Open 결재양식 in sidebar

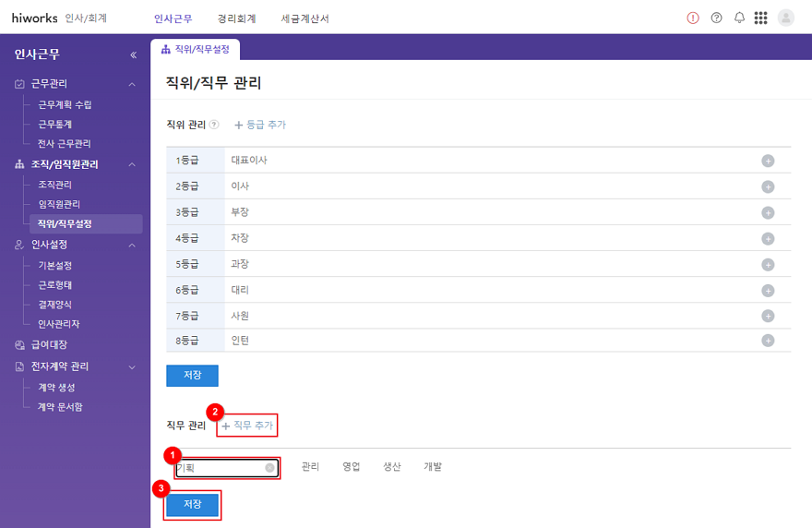click(54, 305)
